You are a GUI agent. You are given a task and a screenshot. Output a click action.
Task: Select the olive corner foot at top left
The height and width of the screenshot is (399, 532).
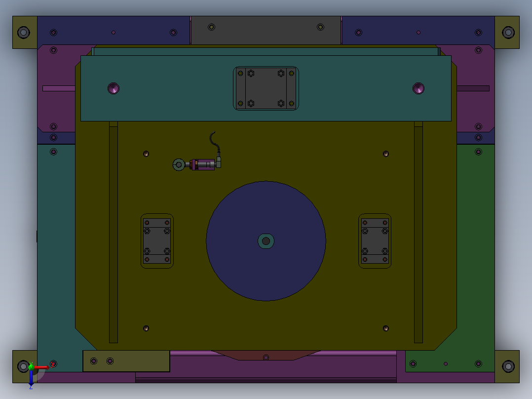pos(25,33)
